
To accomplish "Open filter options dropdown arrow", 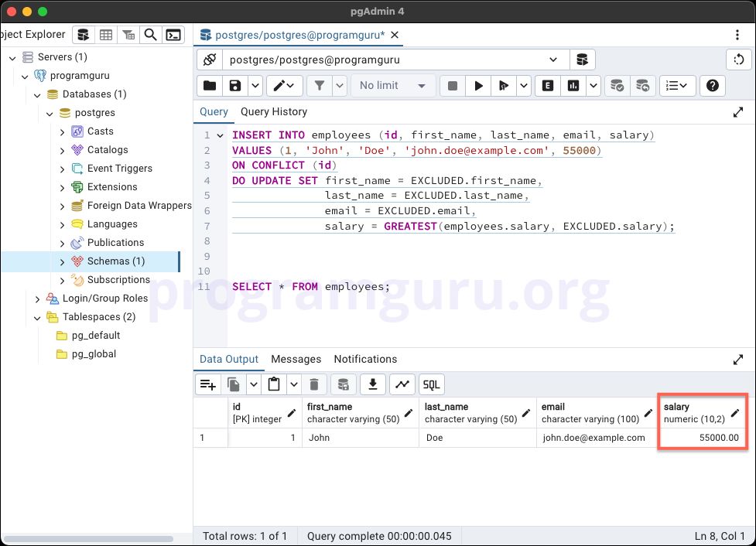I will (x=340, y=86).
